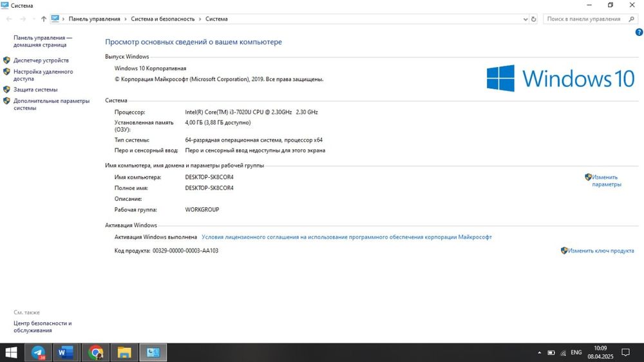Click product code 00329-00000-00003-AA103
Viewport: 644px width, 362px height.
coord(185,251)
